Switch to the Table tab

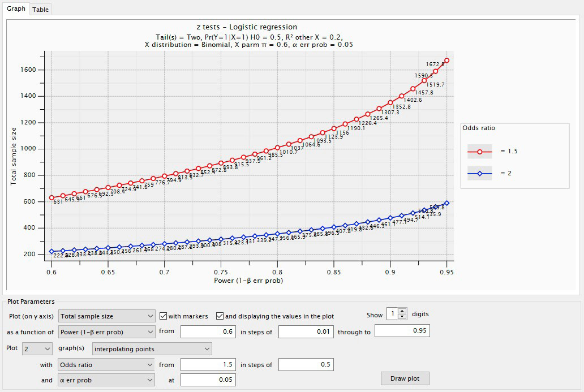pos(40,10)
